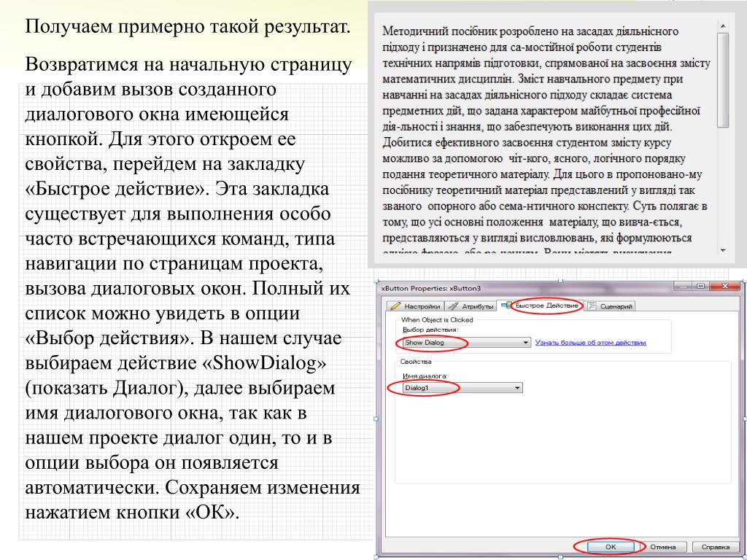This screenshot has width=747, height=560.
Task: Minimize the xButton Properties window
Action: tap(683, 286)
